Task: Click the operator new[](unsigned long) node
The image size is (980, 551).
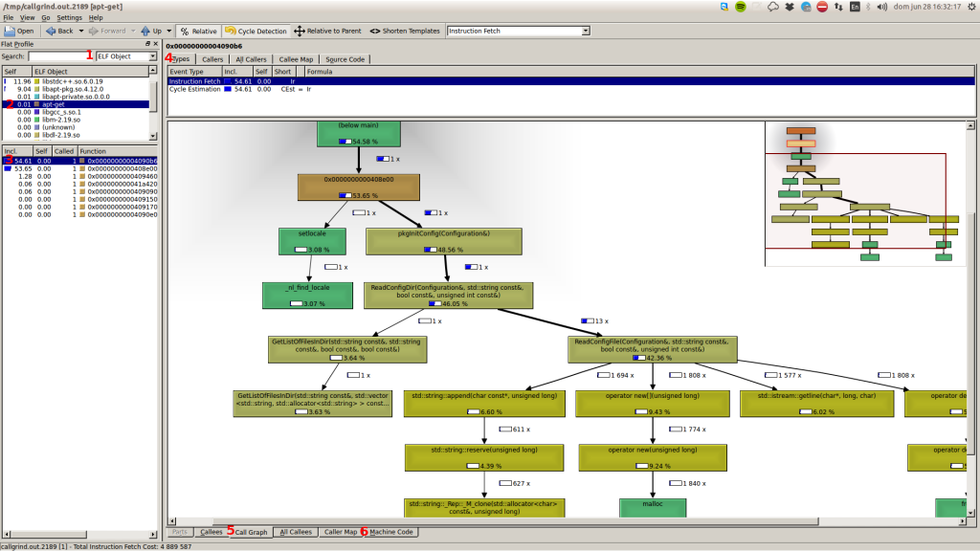Action: (653, 404)
